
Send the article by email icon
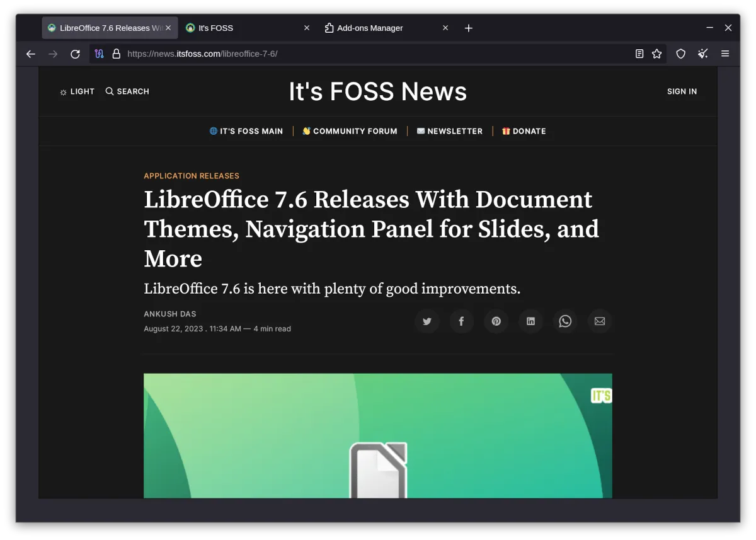point(600,321)
